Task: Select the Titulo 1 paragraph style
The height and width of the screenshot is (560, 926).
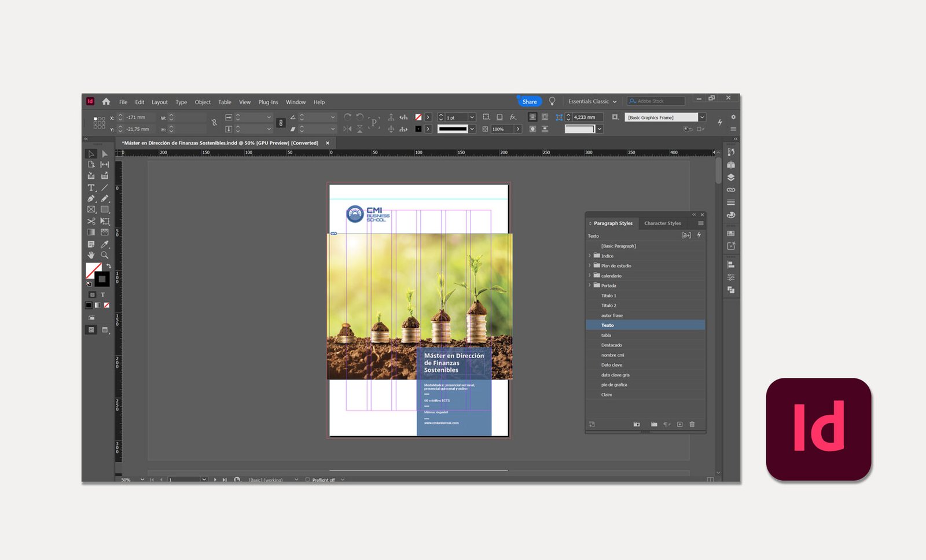Action: (x=608, y=296)
